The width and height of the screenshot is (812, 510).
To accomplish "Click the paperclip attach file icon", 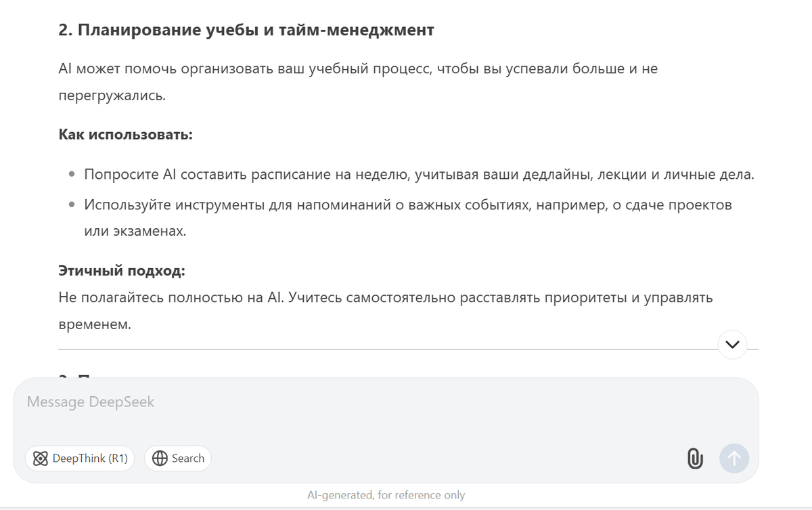I will pos(695,459).
